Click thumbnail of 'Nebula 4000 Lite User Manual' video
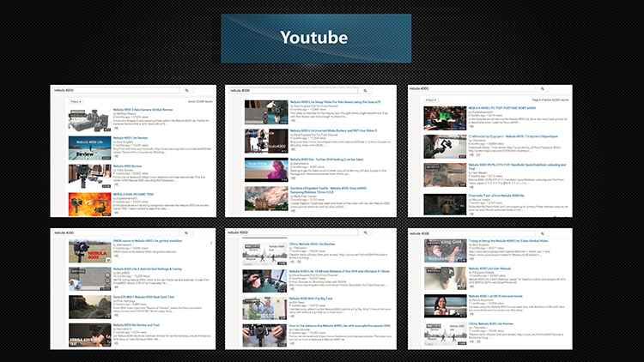The width and height of the screenshot is (644, 362). [445, 278]
